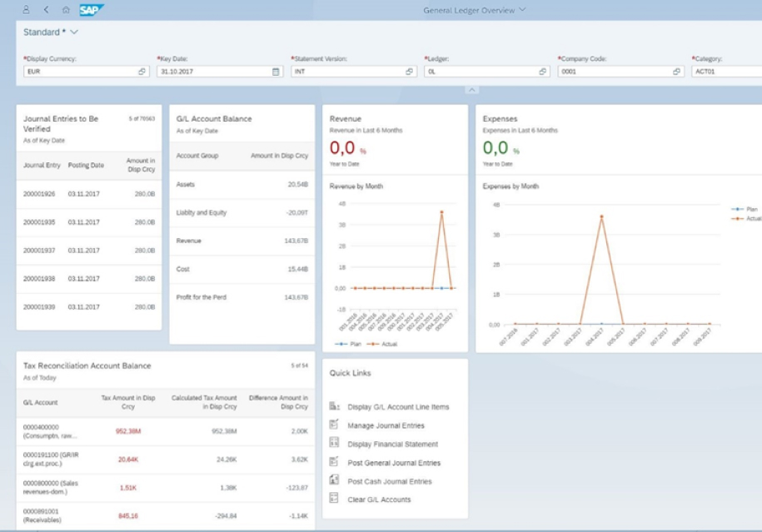Open value help for Statement Version
Screen dimensions: 762x532
tap(409, 72)
